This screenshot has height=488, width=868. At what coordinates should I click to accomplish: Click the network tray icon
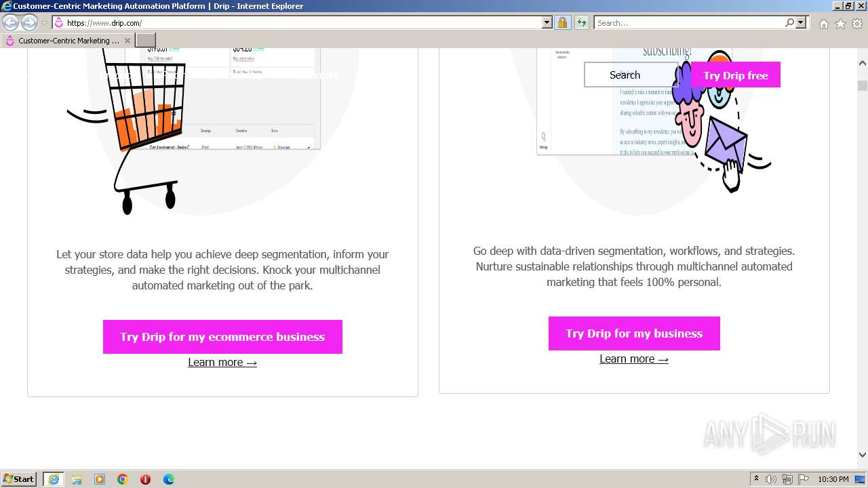pos(787,480)
